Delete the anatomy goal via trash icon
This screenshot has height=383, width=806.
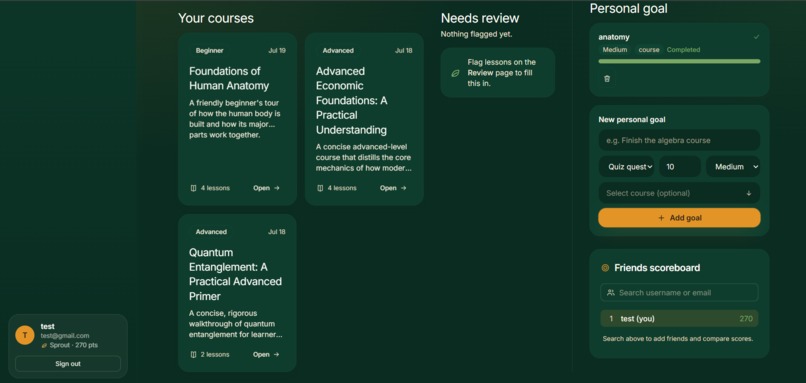tap(607, 79)
